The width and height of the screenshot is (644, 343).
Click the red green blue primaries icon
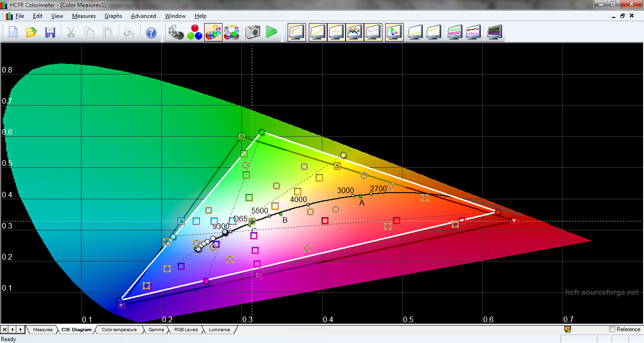pos(194,32)
